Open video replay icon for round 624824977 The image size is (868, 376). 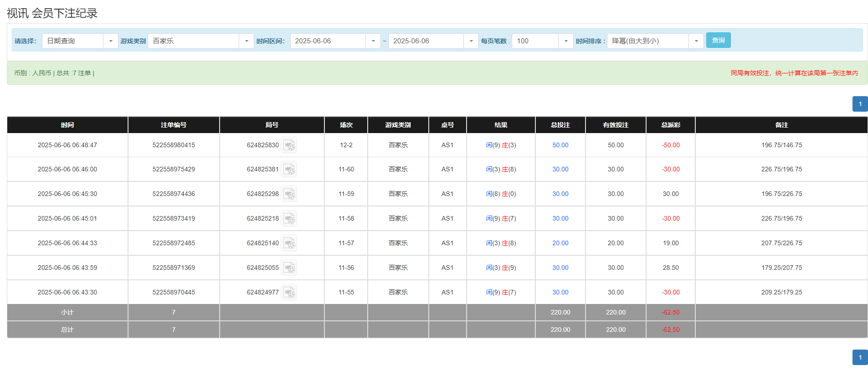289,293
